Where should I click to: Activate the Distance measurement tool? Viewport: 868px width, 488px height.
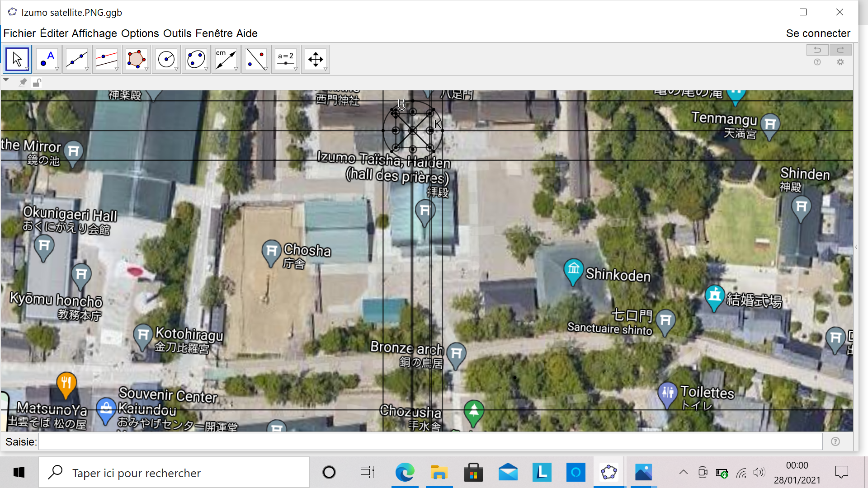click(x=226, y=59)
